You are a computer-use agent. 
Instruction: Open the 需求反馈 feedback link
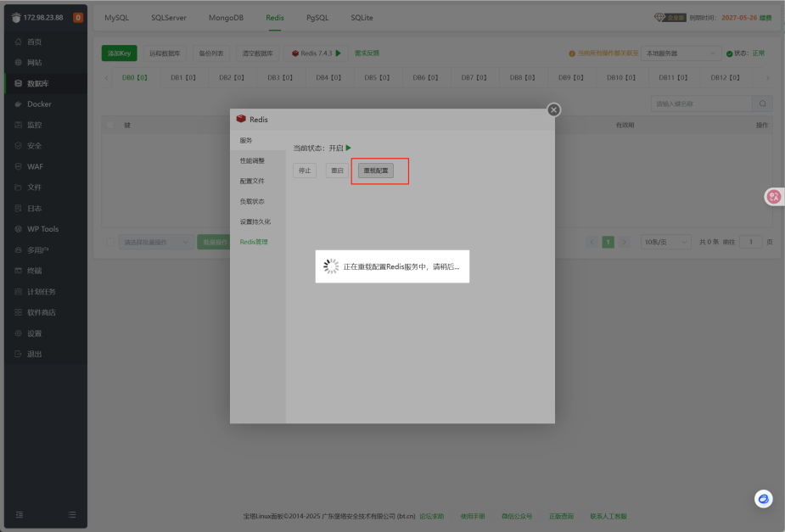367,53
